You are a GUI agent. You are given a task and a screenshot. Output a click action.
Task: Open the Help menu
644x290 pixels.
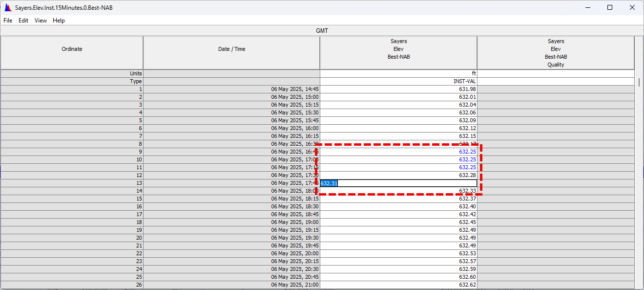(x=59, y=21)
